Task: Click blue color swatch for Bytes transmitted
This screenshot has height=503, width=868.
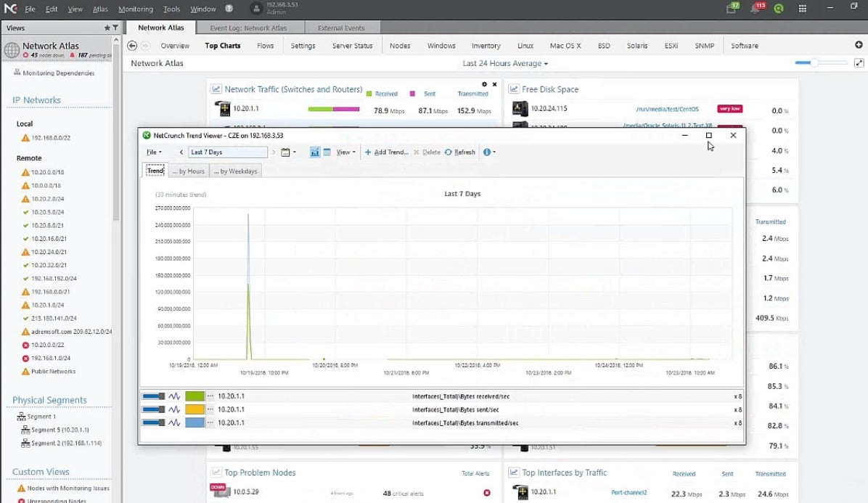Action: [195, 422]
